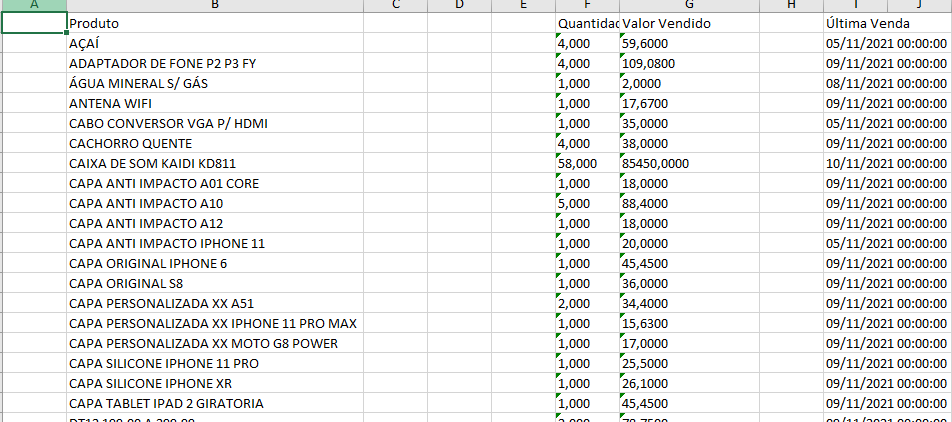Select 'CAPA ANTI IMPACTO A01 CORE' cell
Screen dimensions: 952x422
[216, 183]
